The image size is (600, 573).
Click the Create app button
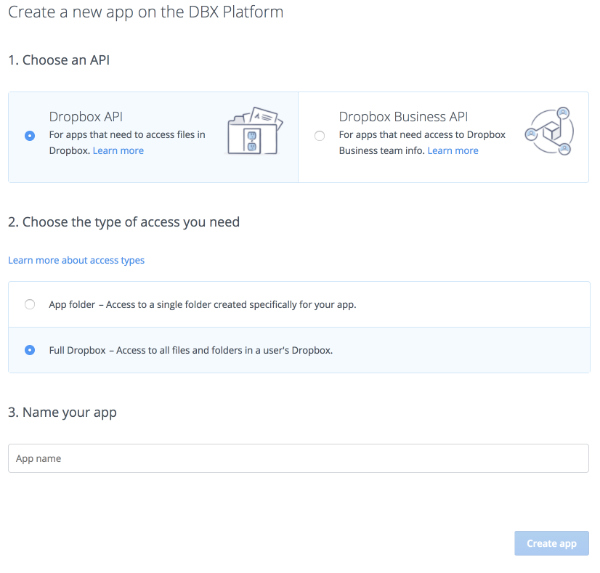point(551,543)
